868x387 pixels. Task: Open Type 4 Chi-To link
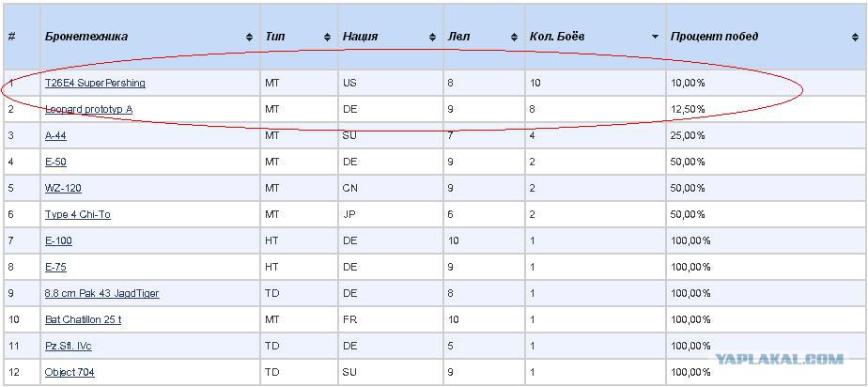click(77, 214)
